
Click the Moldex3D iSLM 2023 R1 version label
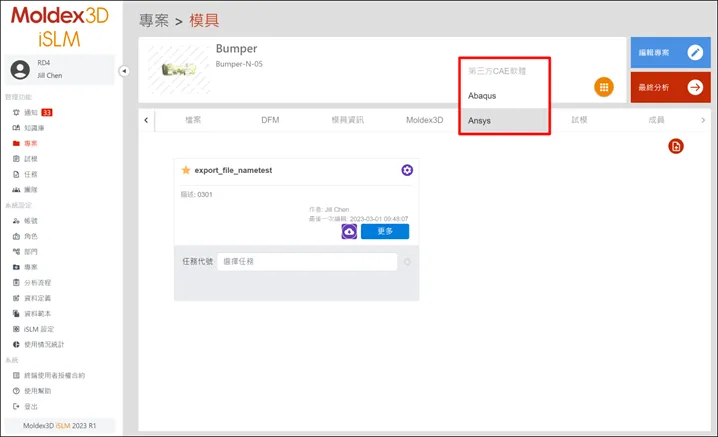click(60, 426)
